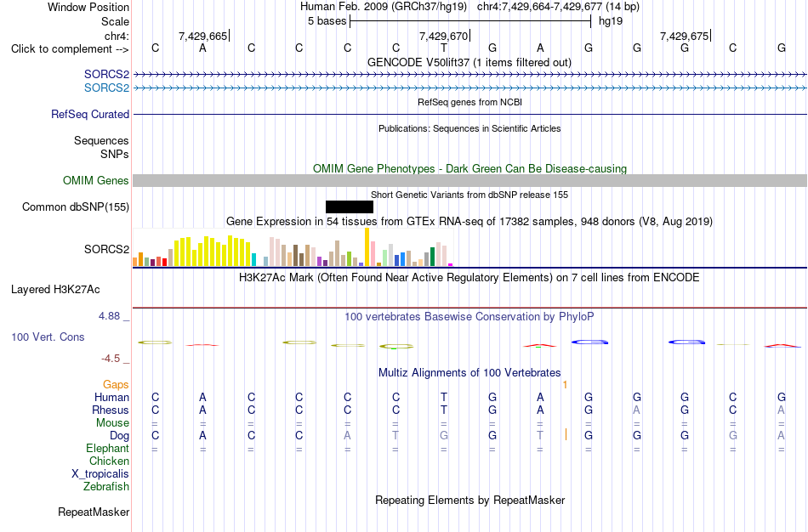The image size is (808, 532).
Task: Click '100 vertebrates Basewise Conservation by PhyloP'
Action: coord(469,317)
